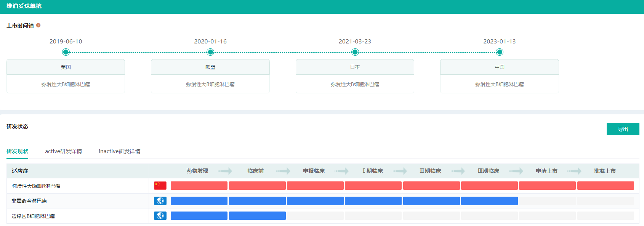Select the 2023-01-13 timeline marker
The height and width of the screenshot is (226, 644).
pos(500,52)
